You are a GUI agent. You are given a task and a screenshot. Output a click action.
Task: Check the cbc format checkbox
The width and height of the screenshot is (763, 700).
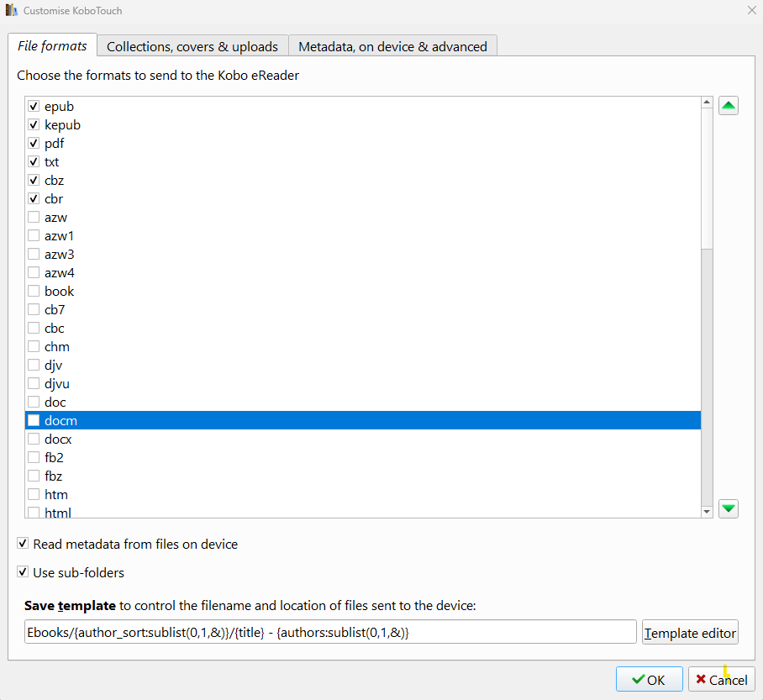coord(34,328)
